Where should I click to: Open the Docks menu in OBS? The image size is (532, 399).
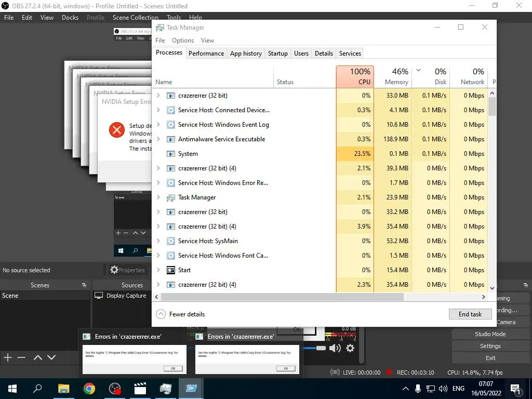point(70,18)
